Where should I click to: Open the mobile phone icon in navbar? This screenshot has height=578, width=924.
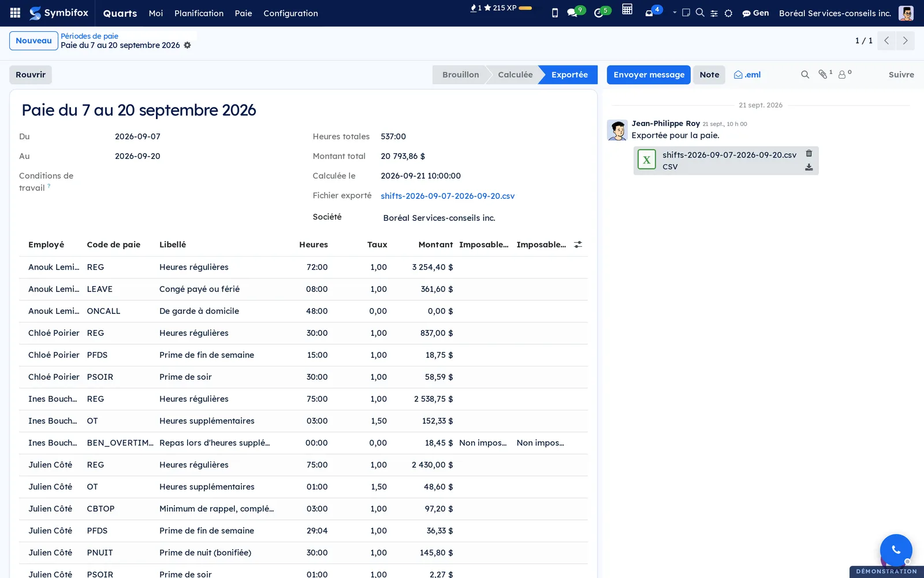click(555, 13)
